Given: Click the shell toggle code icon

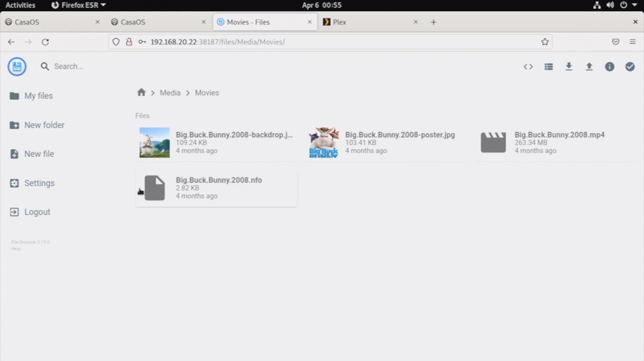Looking at the screenshot, I should (528, 67).
